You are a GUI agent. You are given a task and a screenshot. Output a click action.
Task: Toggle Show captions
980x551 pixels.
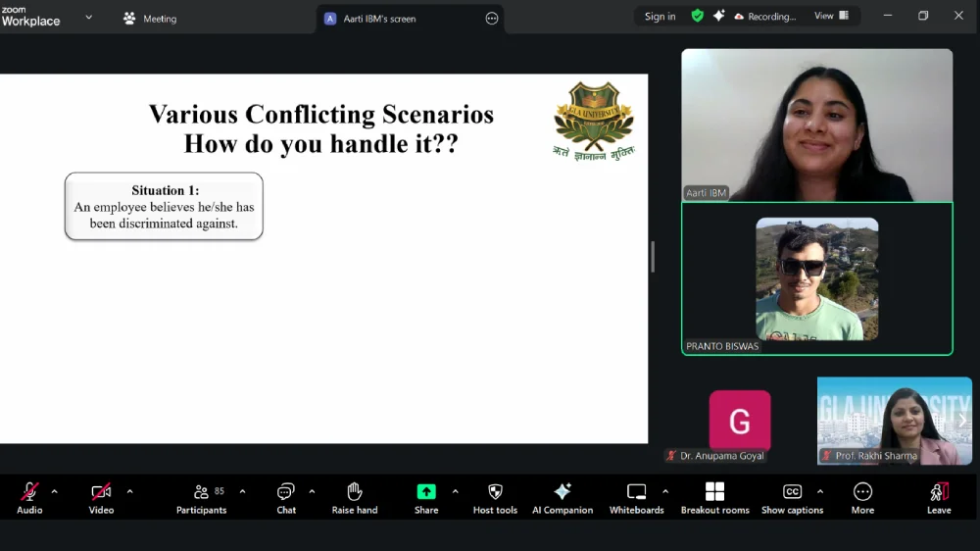coord(792,497)
